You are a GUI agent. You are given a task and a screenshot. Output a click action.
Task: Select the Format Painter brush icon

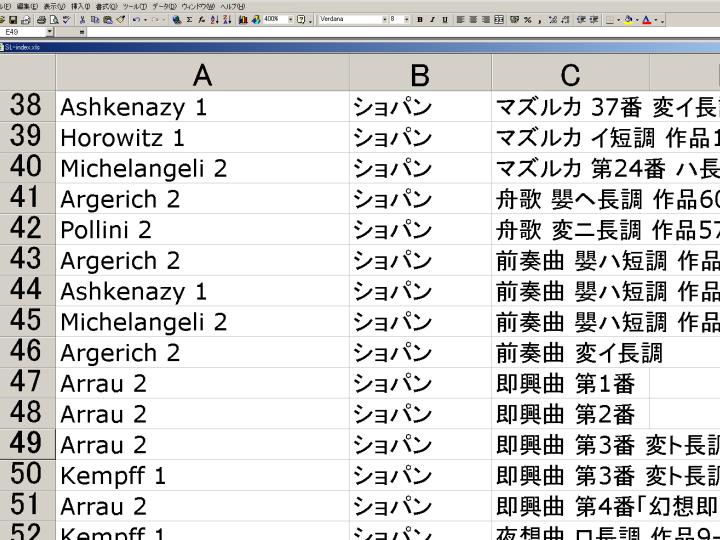coord(121,20)
